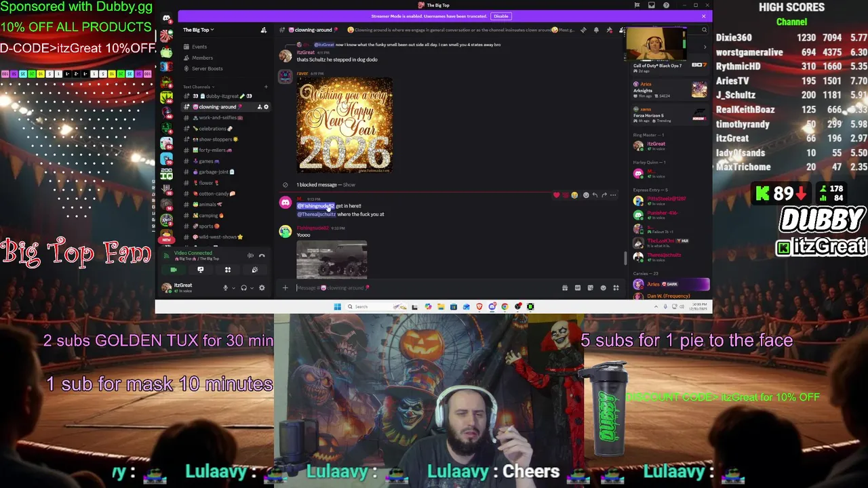Disable Streamer Mode button
The height and width of the screenshot is (488, 868).
pyautogui.click(x=500, y=16)
